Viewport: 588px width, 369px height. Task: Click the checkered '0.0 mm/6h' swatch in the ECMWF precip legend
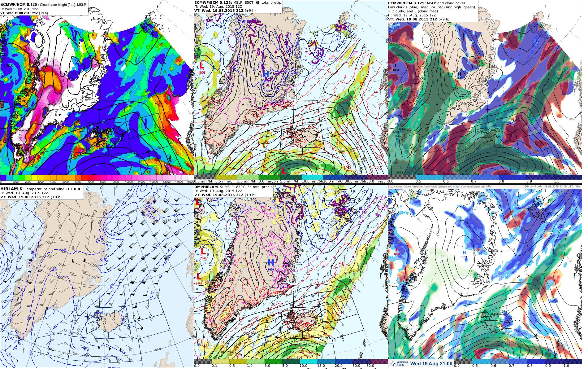(205, 177)
